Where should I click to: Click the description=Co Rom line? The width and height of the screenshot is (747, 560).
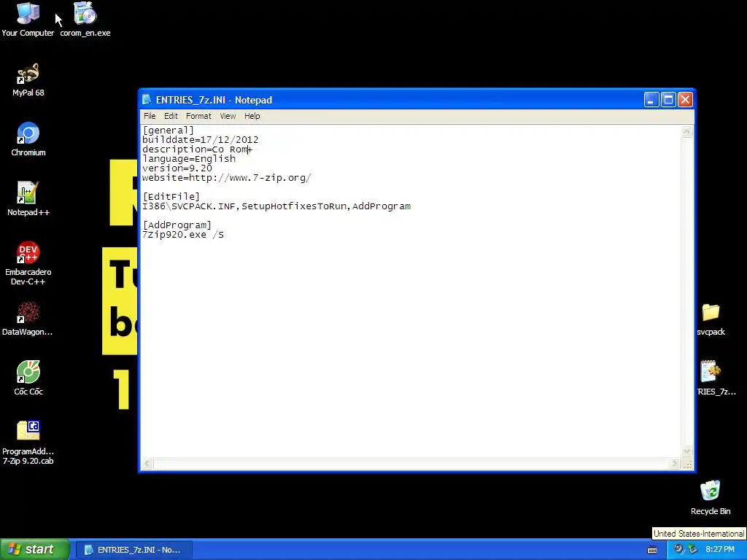click(x=197, y=149)
